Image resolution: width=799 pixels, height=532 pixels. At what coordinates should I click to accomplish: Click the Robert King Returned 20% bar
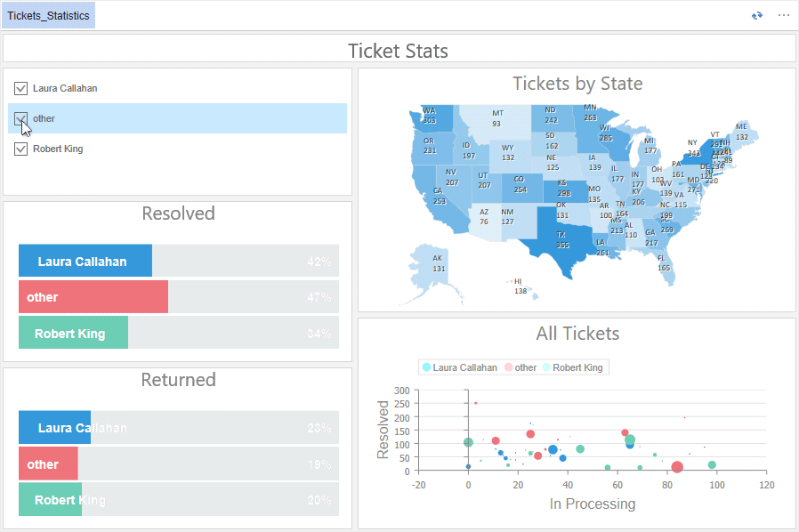(51, 499)
